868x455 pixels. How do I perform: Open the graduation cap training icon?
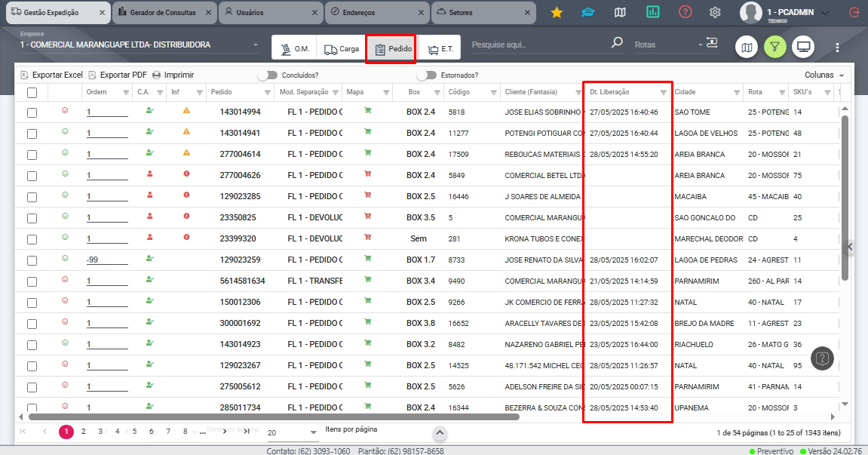[x=588, y=12]
